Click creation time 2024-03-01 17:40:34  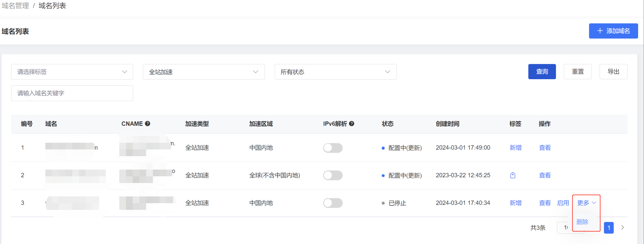coord(463,203)
